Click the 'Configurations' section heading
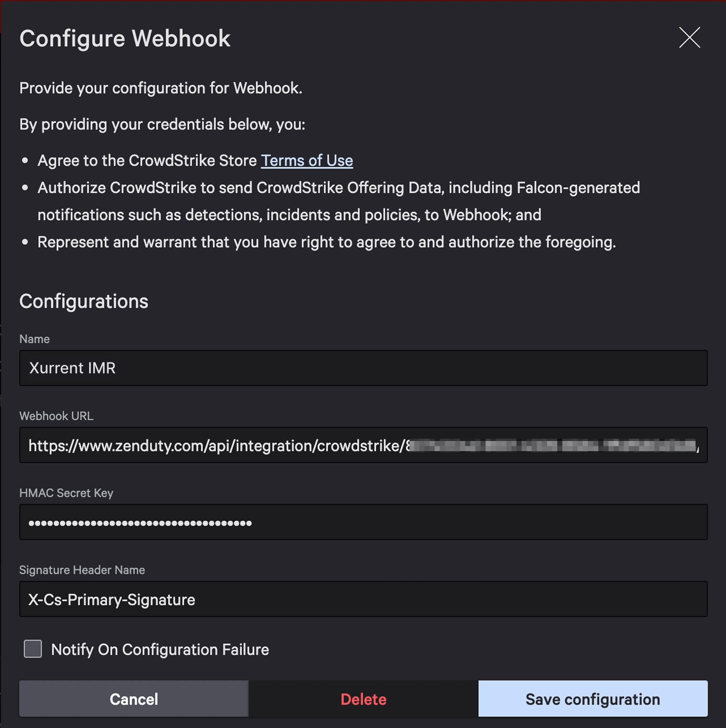726x728 pixels. pyautogui.click(x=84, y=301)
